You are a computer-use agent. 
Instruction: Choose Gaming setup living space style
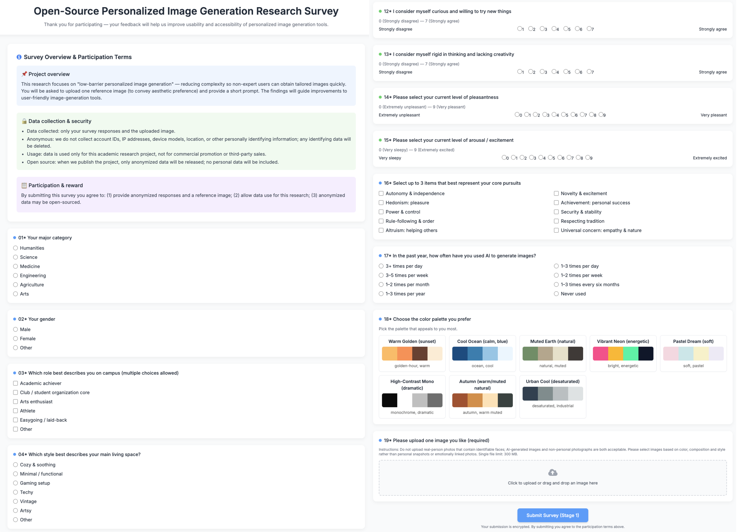(x=15, y=483)
